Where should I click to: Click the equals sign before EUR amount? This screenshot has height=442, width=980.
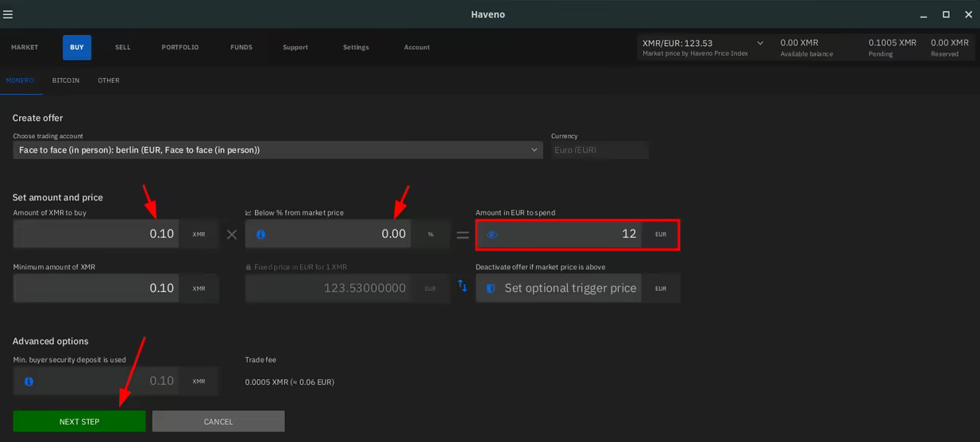pyautogui.click(x=462, y=235)
